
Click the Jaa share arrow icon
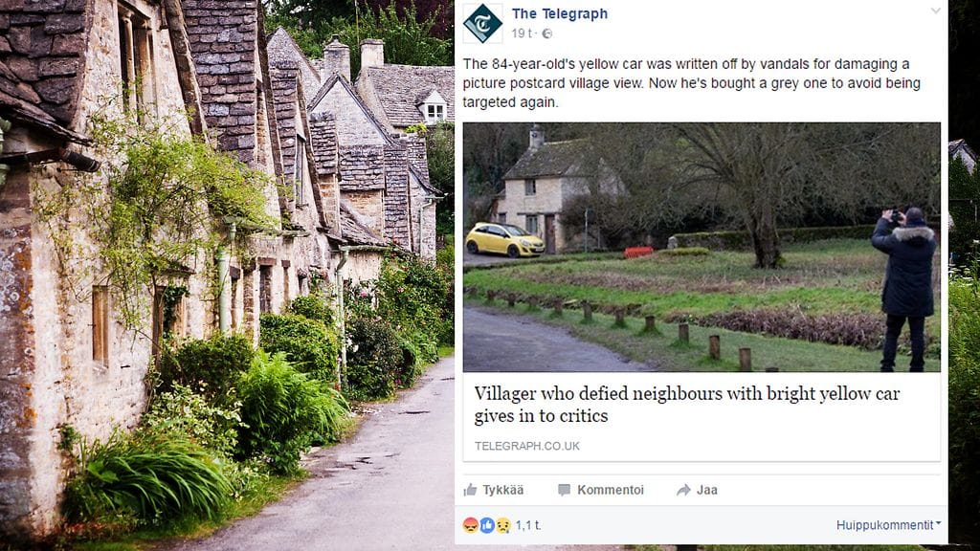click(683, 490)
